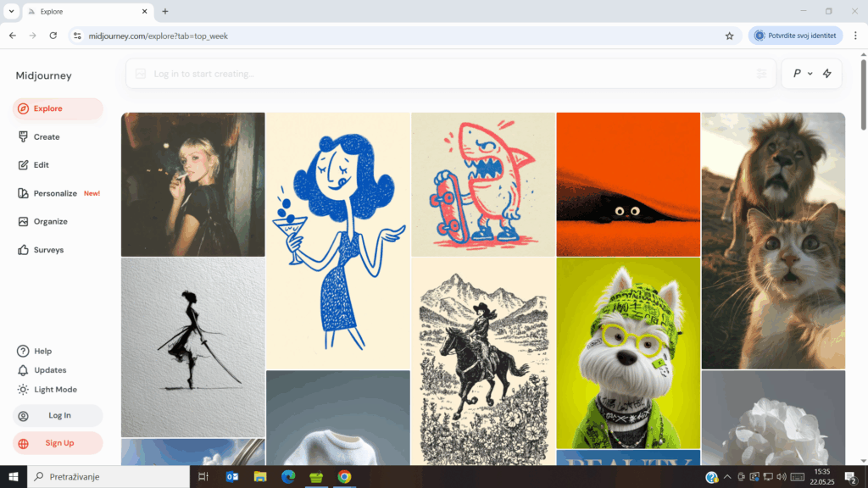Viewport: 868px width, 488px height.
Task: Open the Personalize section
Action: (58, 193)
